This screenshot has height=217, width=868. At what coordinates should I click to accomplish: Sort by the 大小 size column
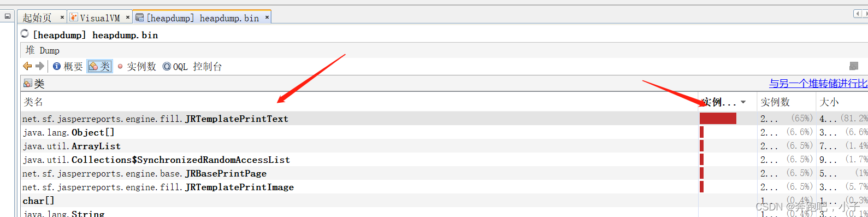click(x=829, y=102)
